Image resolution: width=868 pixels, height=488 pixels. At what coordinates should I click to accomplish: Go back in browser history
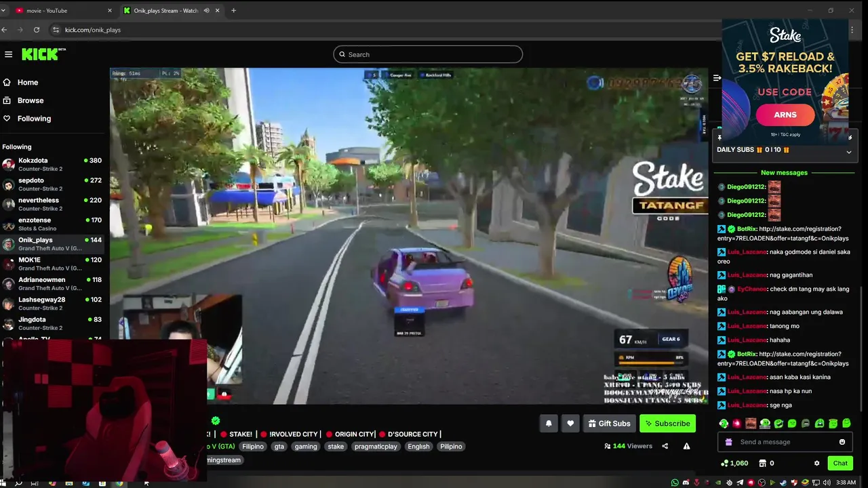click(5, 30)
